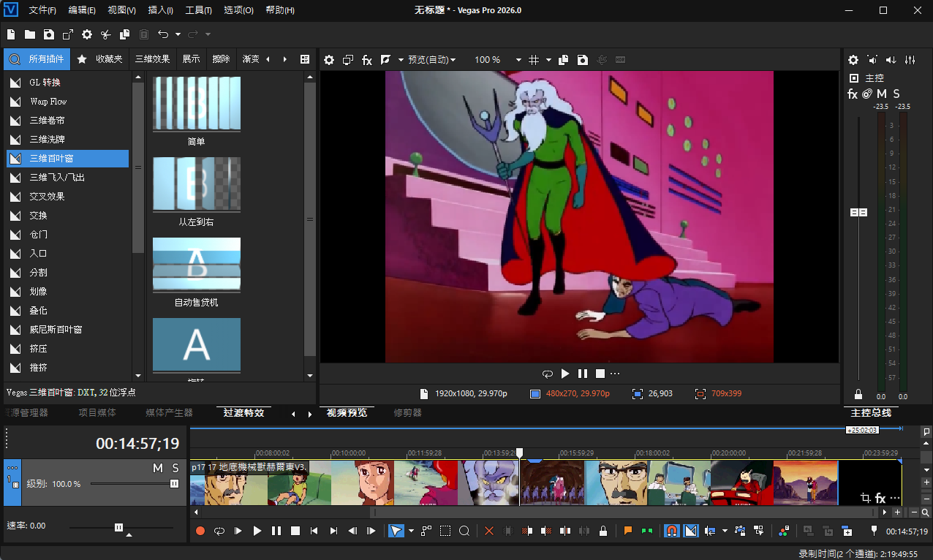
Task: Select the normal edit arrow tool
Action: (396, 531)
